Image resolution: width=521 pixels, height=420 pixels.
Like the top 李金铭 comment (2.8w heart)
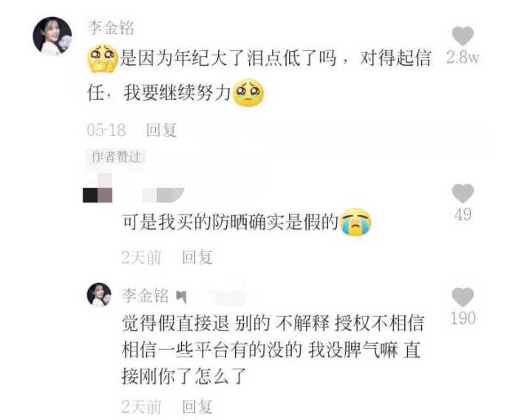click(x=463, y=35)
